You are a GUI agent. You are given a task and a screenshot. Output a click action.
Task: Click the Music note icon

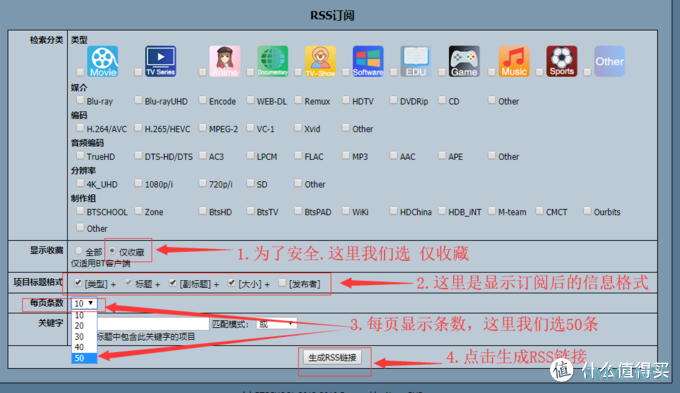514,62
